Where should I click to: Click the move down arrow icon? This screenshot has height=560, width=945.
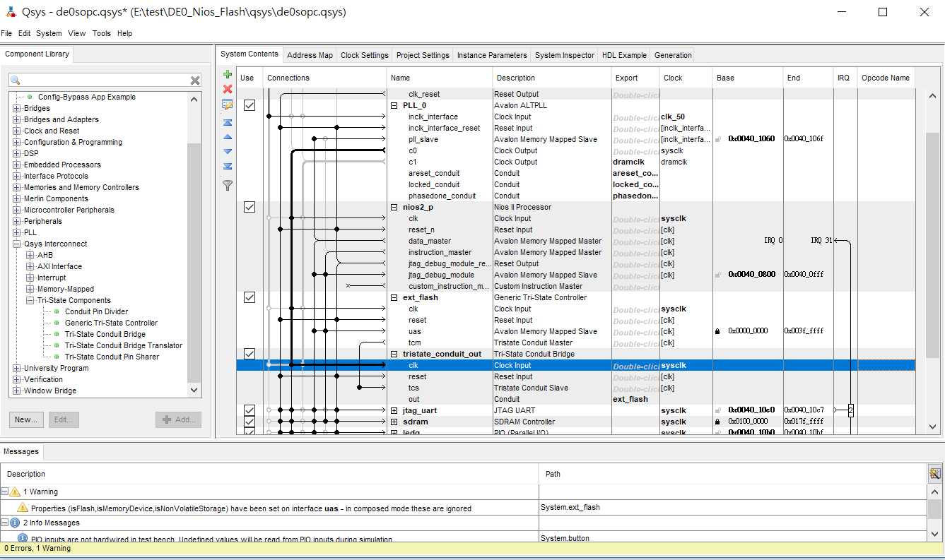228,151
